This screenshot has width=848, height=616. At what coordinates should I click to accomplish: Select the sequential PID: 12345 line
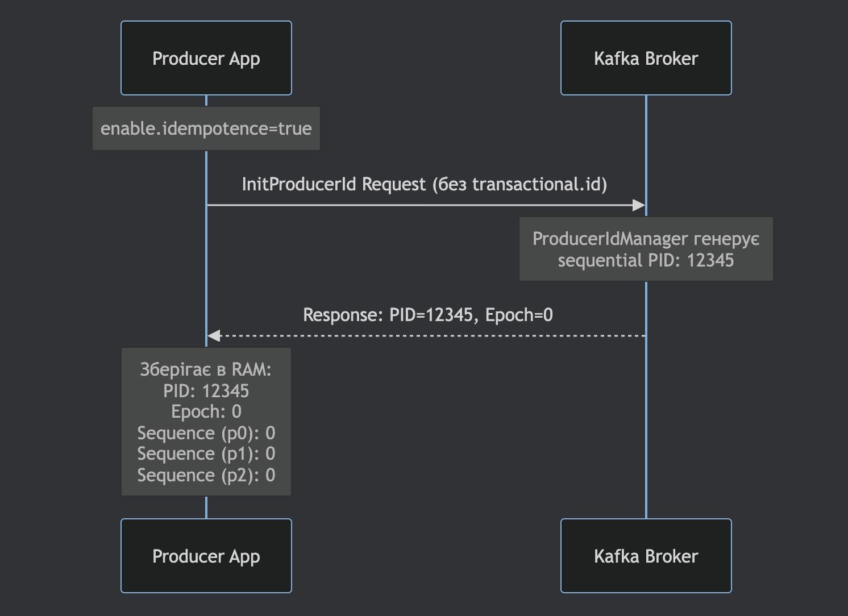(x=646, y=260)
